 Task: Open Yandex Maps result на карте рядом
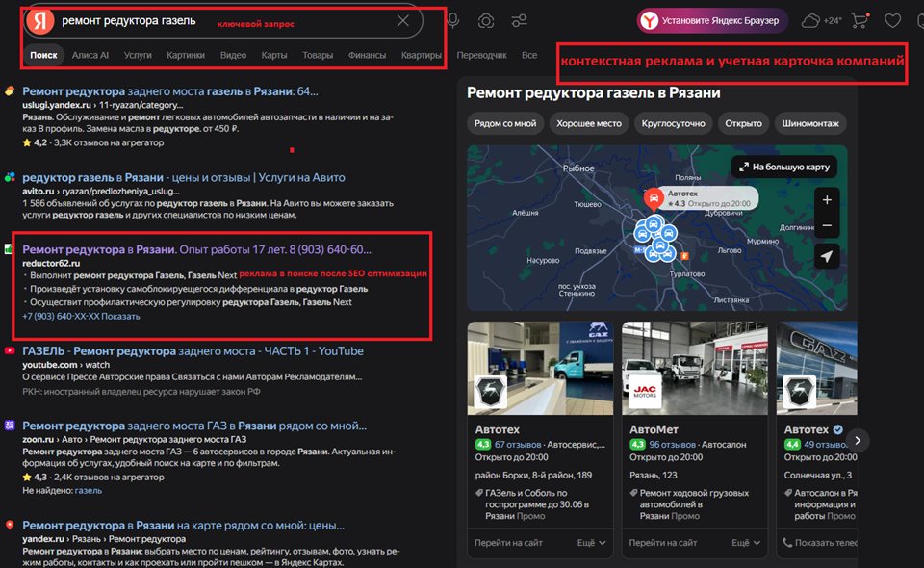pos(183,525)
